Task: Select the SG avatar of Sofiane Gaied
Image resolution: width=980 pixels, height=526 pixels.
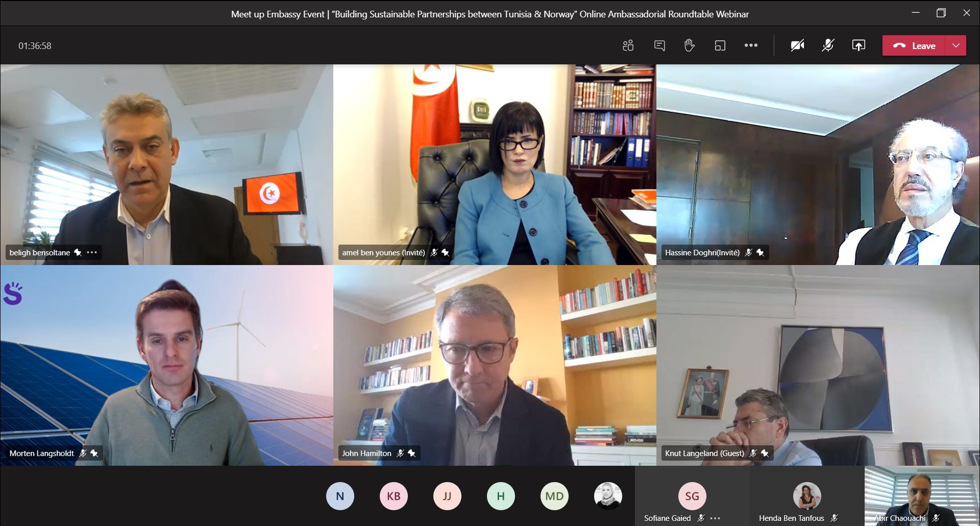Action: [x=692, y=496]
